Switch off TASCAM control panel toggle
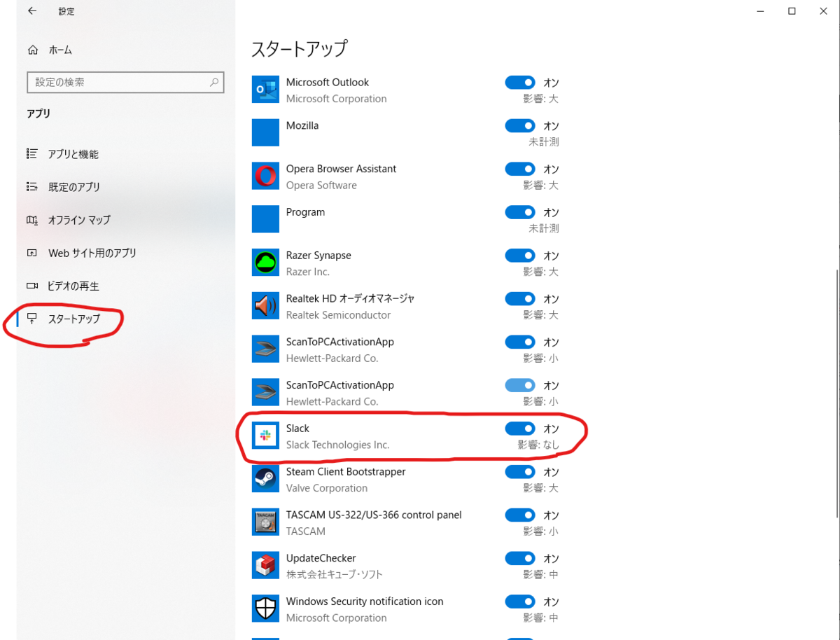 (x=520, y=515)
